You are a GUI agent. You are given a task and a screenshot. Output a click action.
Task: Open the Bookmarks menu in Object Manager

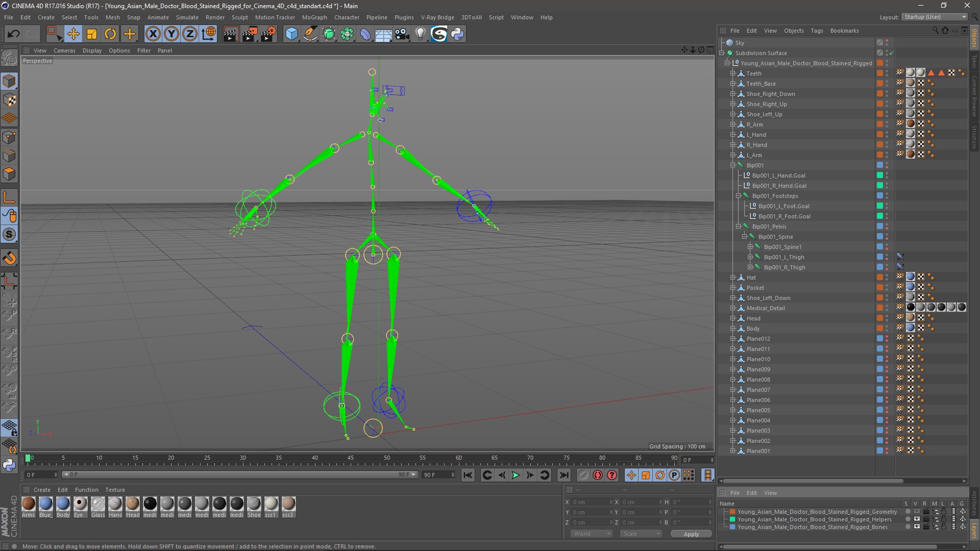click(844, 31)
